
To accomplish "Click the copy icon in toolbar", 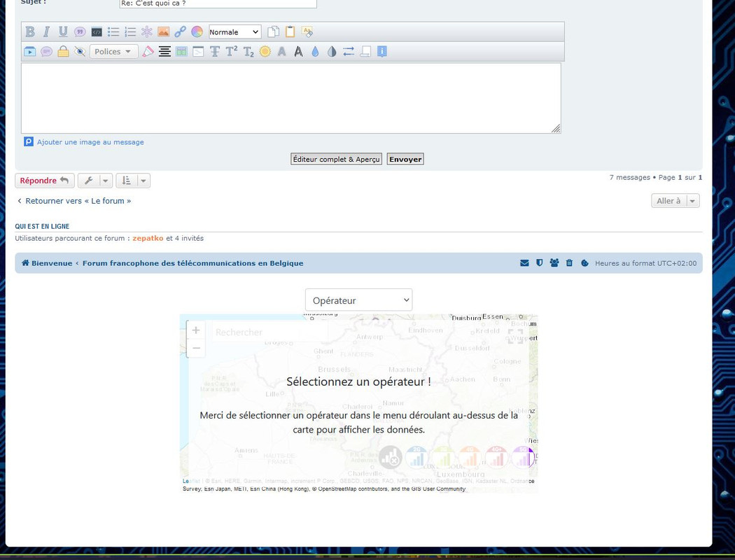I will (x=273, y=32).
